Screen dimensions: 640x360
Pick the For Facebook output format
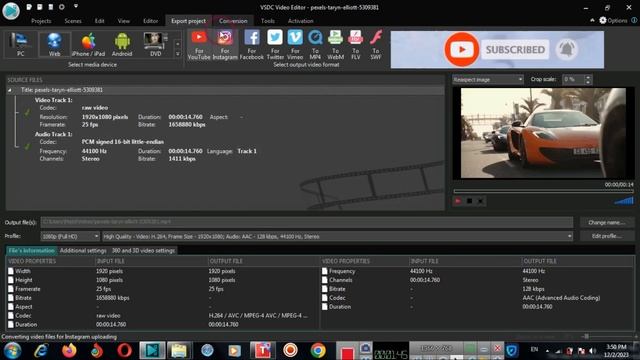(x=251, y=45)
